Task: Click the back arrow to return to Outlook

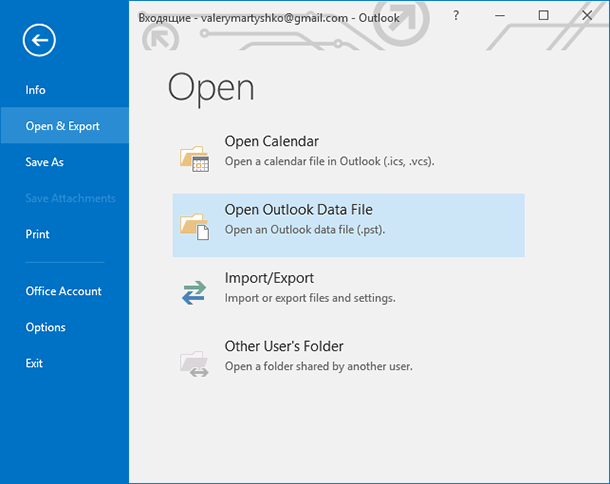Action: 39,40
